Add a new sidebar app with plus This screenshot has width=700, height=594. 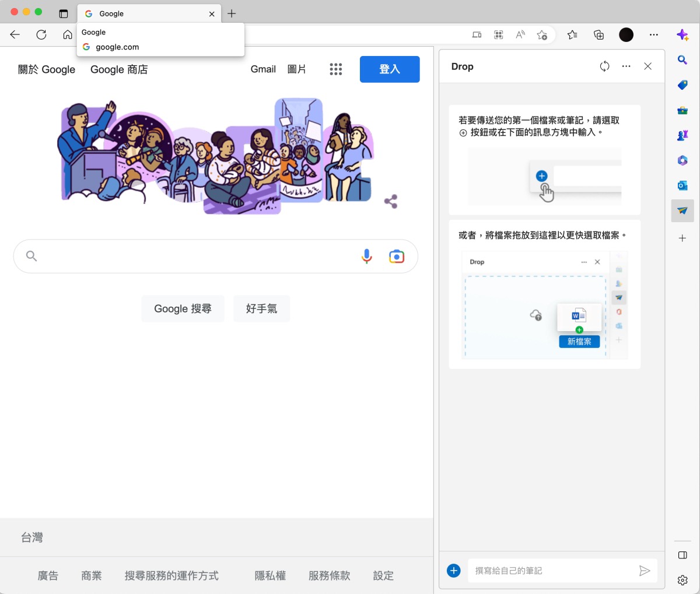pos(682,238)
